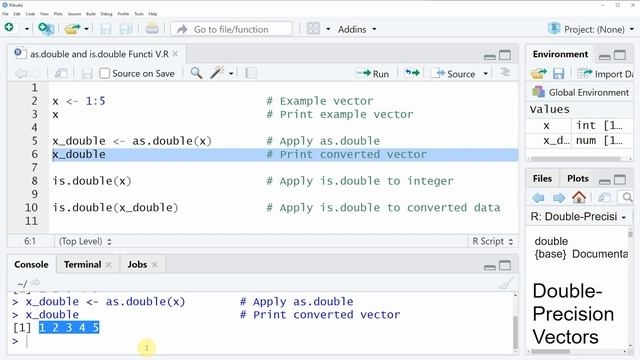Click the Environment pane horizontal scrollbar
This screenshot has width=640, height=360.
tap(576, 159)
